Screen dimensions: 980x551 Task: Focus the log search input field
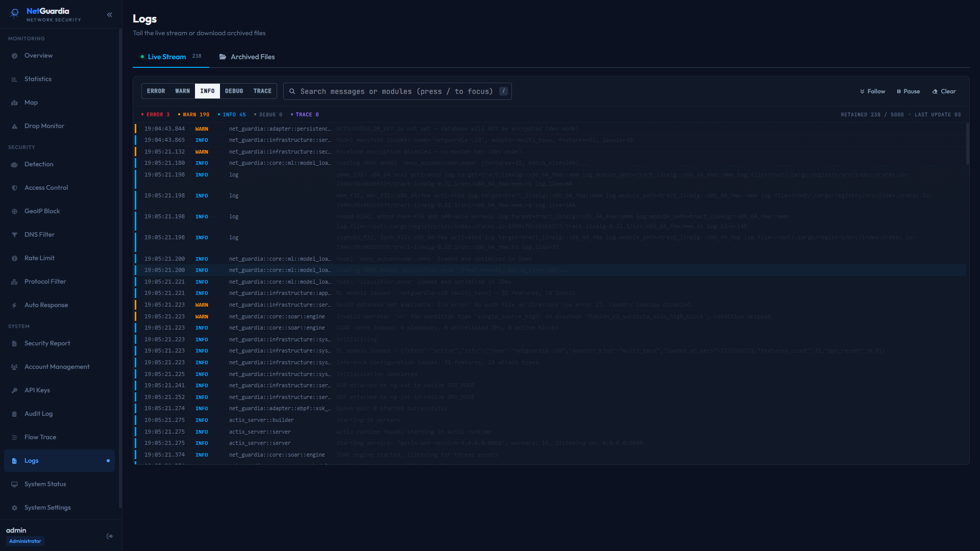pos(397,91)
